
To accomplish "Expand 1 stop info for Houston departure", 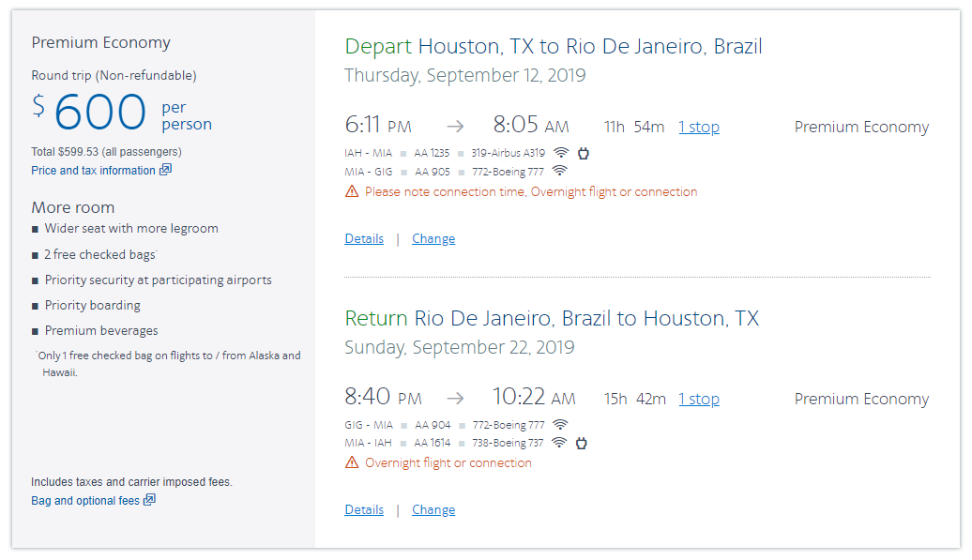I will point(699,127).
